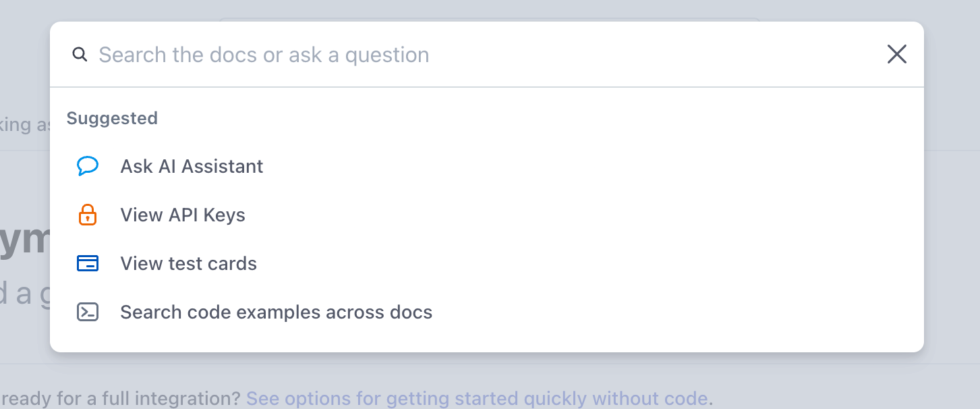Image resolution: width=980 pixels, height=409 pixels.
Task: Click the orange padlock icon
Action: (88, 215)
